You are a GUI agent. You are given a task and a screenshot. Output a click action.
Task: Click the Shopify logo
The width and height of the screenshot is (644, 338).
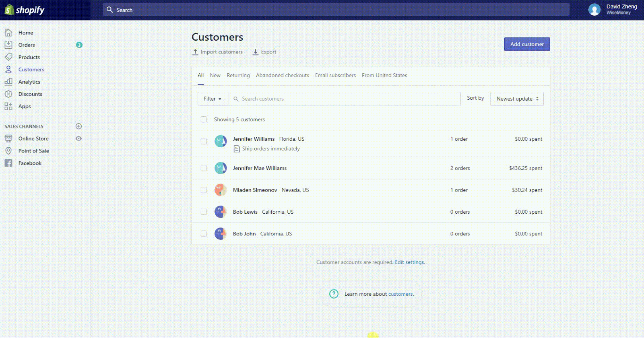(25, 10)
